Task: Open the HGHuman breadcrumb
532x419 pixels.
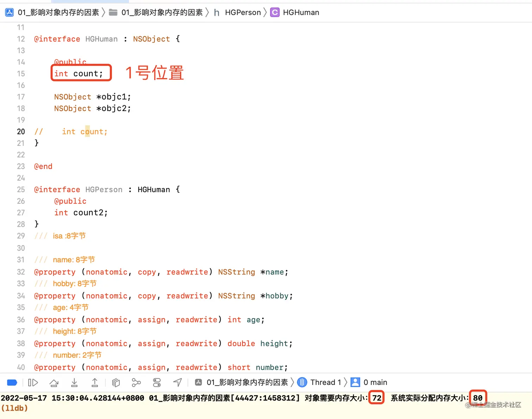Action: pos(301,13)
